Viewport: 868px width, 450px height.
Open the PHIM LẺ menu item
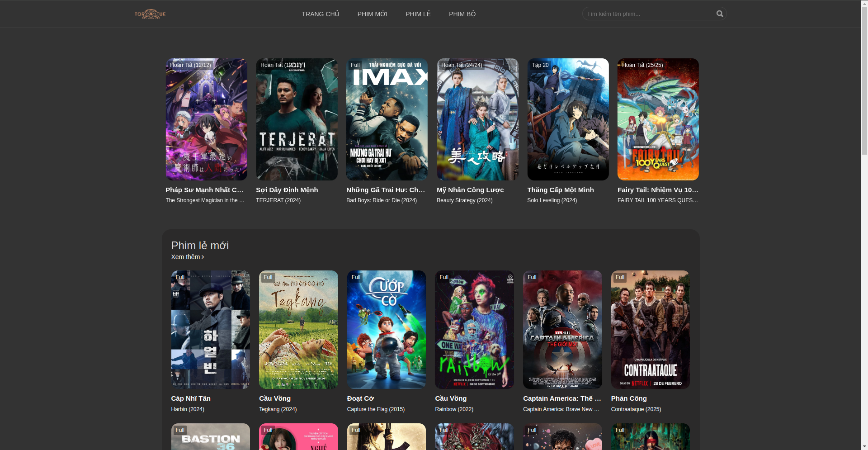click(x=418, y=14)
